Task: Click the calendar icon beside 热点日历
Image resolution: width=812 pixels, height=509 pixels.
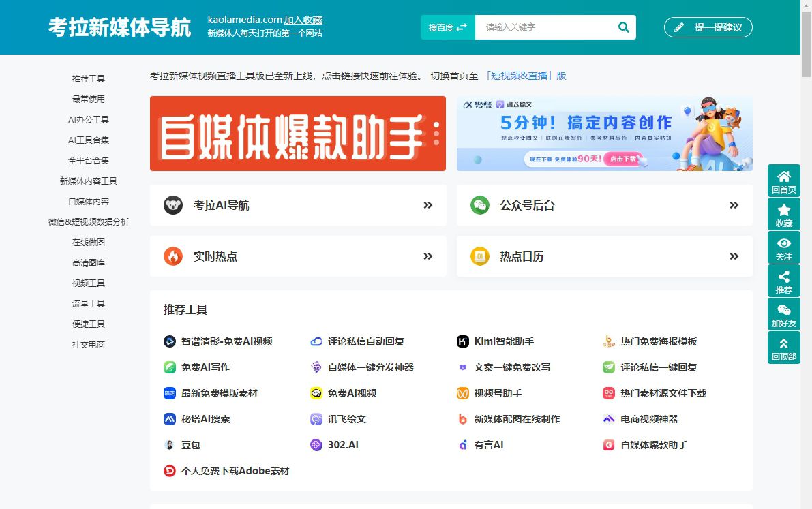Action: [x=479, y=256]
